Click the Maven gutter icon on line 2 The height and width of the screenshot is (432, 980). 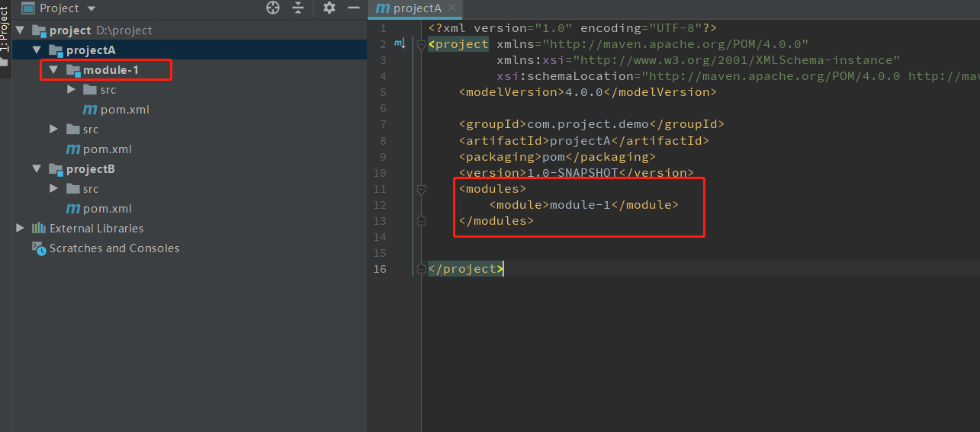click(x=400, y=44)
